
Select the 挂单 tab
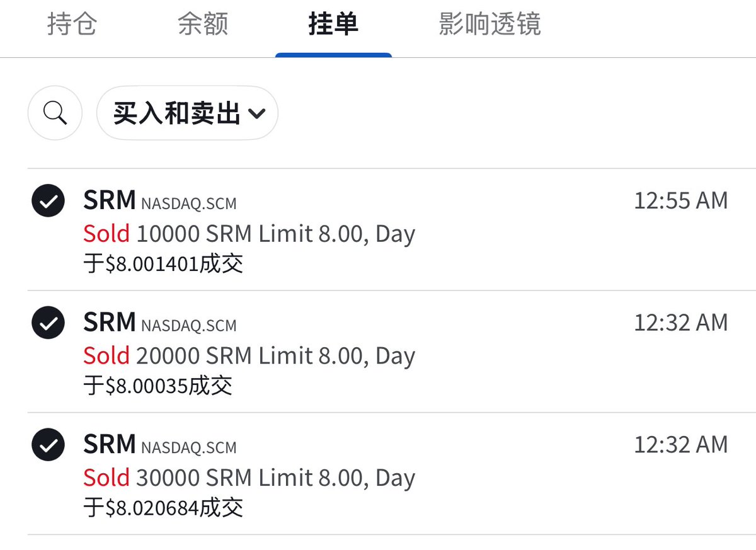tap(333, 25)
